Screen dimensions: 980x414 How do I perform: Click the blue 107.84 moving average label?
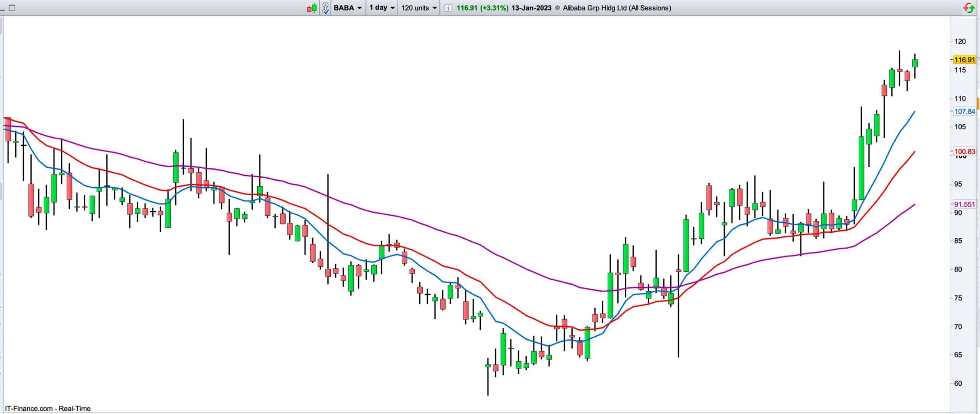pos(964,111)
